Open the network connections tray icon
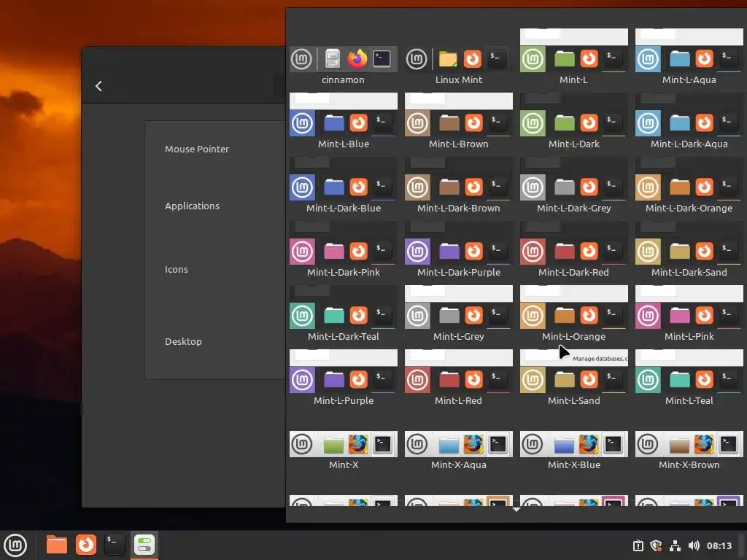The width and height of the screenshot is (747, 560). (x=675, y=545)
